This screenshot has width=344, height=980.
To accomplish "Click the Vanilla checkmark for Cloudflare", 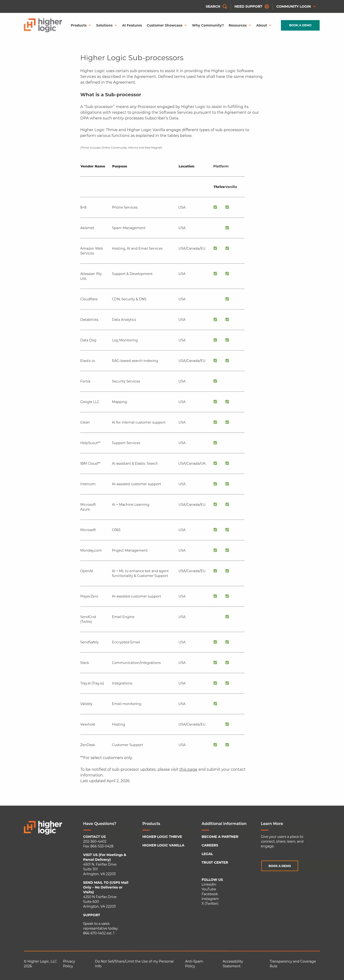I will [227, 299].
